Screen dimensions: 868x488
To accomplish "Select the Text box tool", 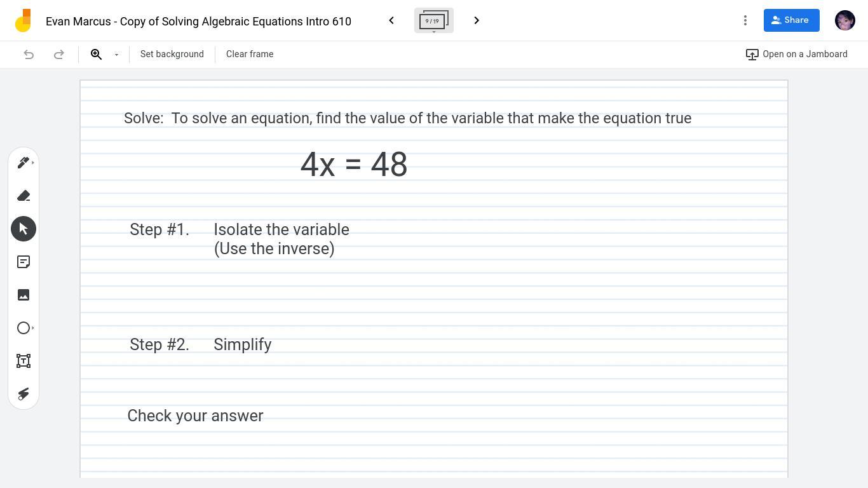I will click(x=24, y=361).
